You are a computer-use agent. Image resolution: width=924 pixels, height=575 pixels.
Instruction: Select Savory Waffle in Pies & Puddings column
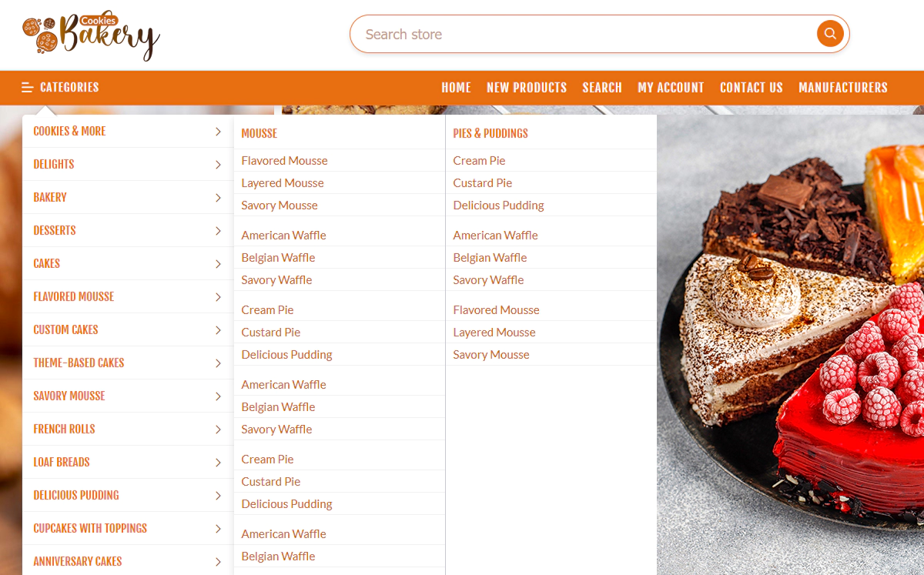click(488, 279)
